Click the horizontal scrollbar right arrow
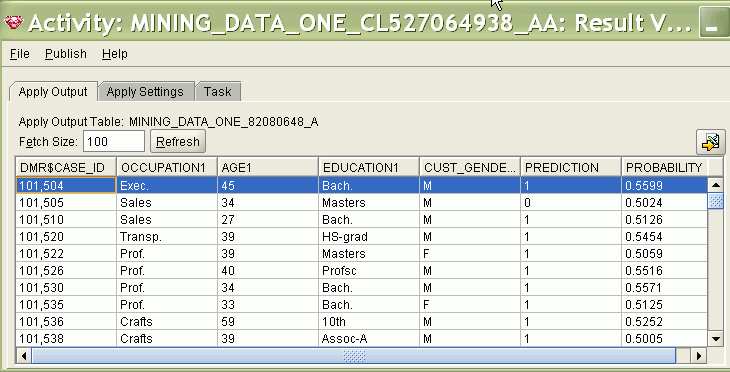 click(x=698, y=356)
